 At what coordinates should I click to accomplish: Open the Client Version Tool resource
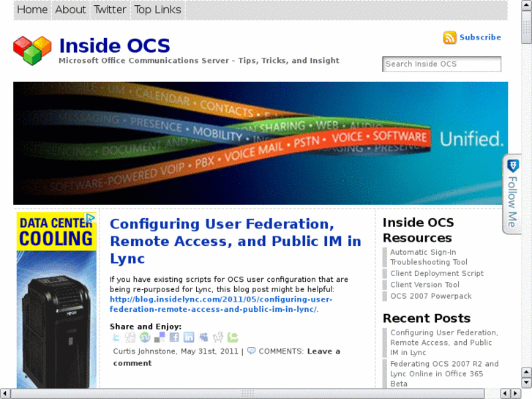(x=424, y=285)
